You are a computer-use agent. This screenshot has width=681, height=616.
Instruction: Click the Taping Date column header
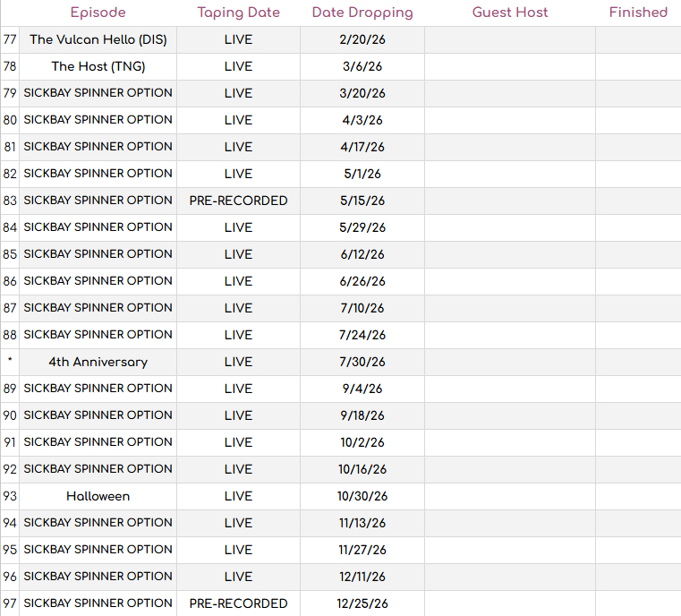click(238, 13)
